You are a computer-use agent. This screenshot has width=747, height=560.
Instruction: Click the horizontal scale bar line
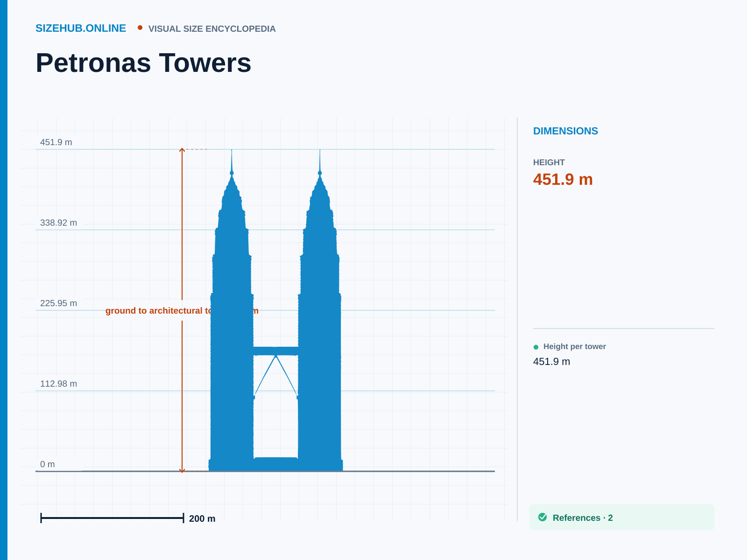tap(113, 518)
